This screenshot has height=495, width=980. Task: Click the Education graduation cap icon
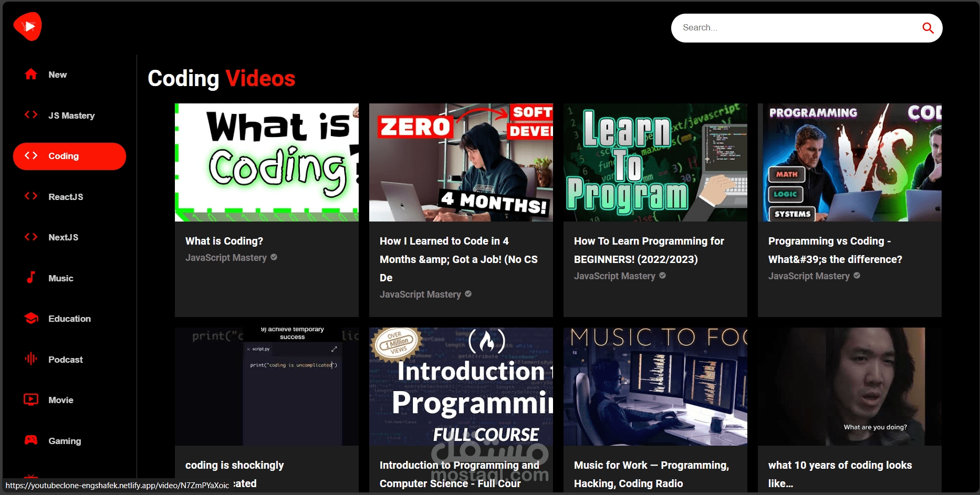pyautogui.click(x=31, y=318)
